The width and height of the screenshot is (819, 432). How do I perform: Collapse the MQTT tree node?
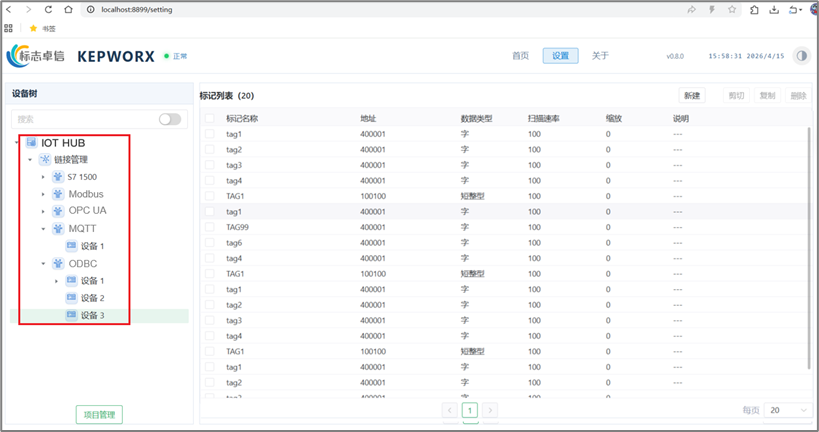pos(44,229)
